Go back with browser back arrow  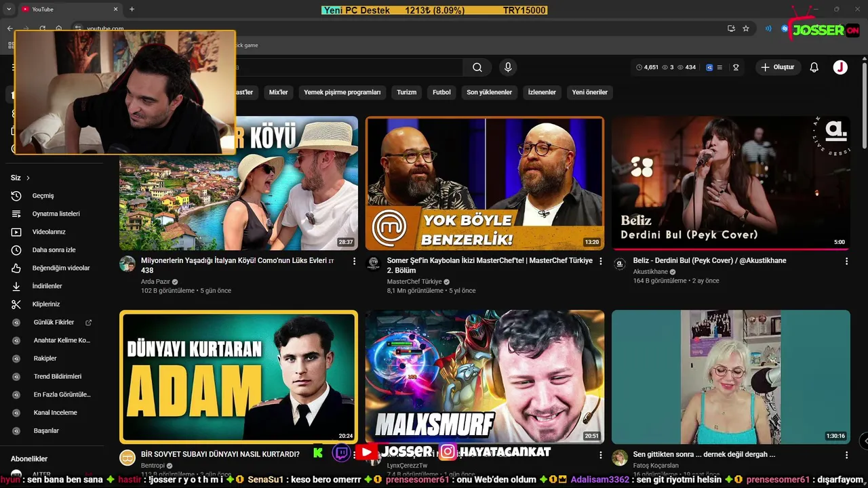pyautogui.click(x=9, y=28)
